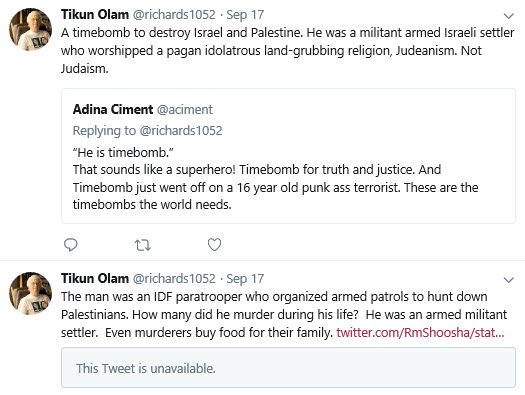The height and width of the screenshot is (395, 525).
Task: Open @aciment handle in quoted tweet
Action: pos(185,109)
